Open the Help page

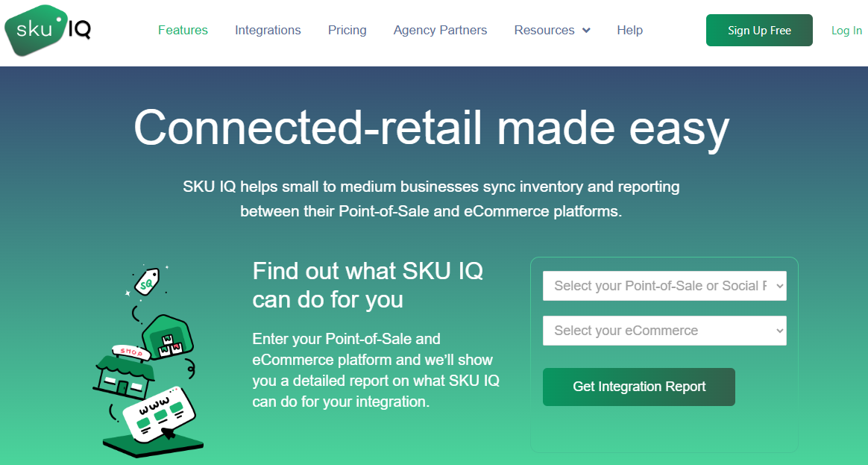point(630,30)
